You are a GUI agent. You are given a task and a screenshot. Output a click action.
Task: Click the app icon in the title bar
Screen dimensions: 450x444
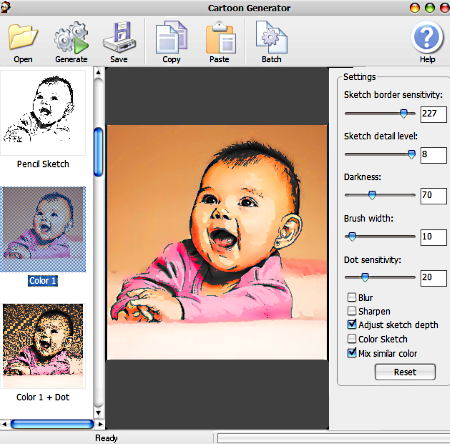[5, 7]
